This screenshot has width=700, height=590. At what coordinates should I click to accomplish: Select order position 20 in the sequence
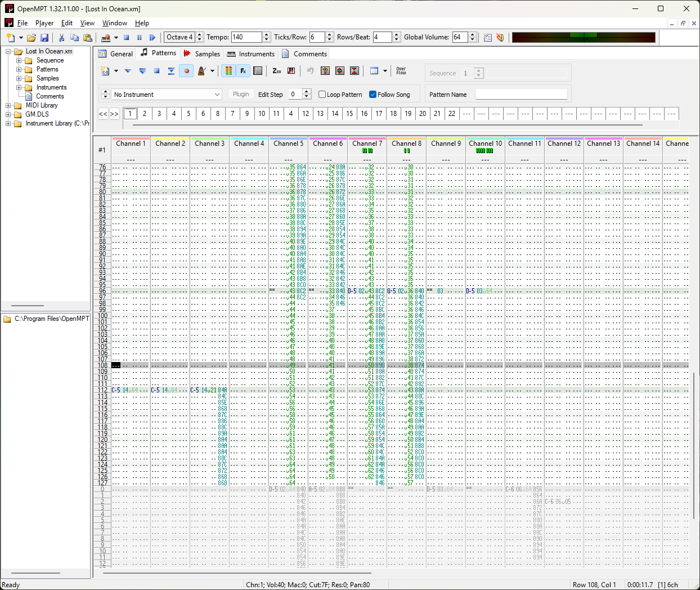[423, 113]
